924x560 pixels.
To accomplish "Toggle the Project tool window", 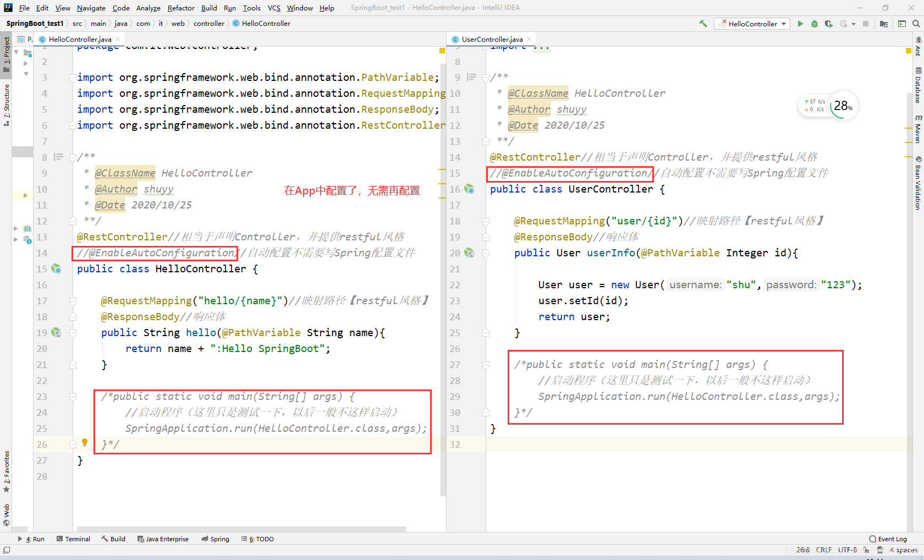I will pyautogui.click(x=7, y=54).
